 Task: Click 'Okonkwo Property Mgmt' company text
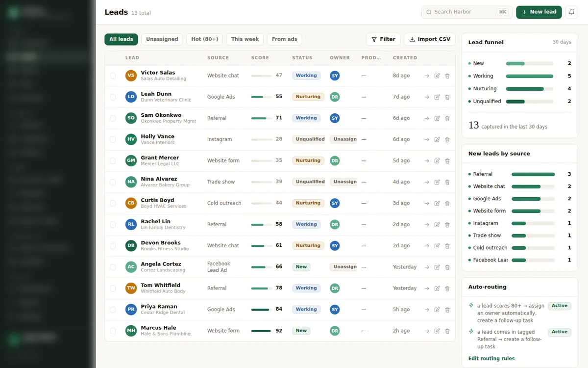tap(168, 121)
